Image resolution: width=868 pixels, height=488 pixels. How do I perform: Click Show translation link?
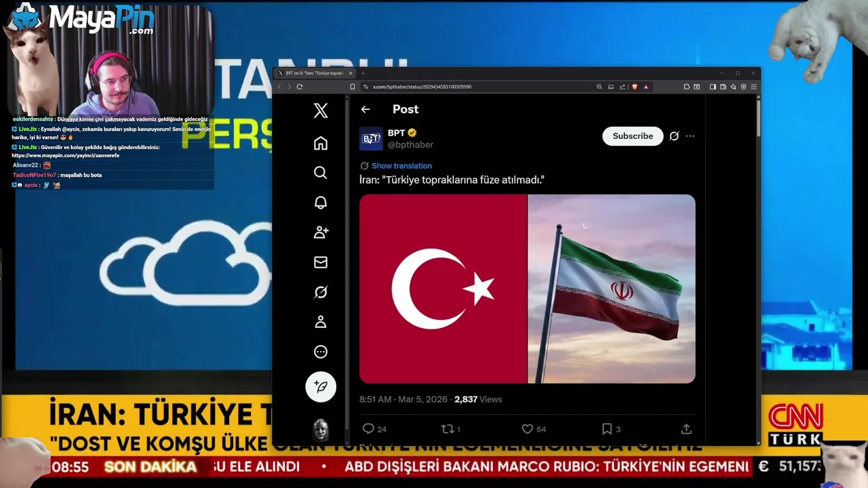point(401,166)
